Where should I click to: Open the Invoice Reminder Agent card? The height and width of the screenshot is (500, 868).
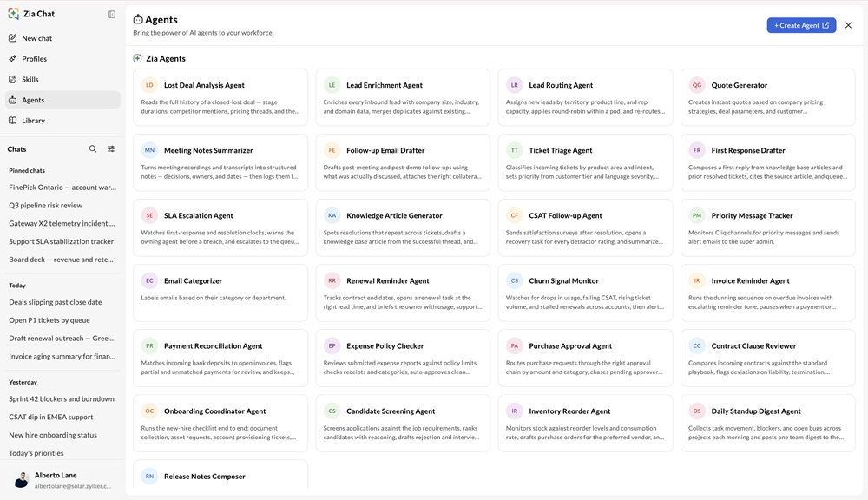(x=768, y=293)
